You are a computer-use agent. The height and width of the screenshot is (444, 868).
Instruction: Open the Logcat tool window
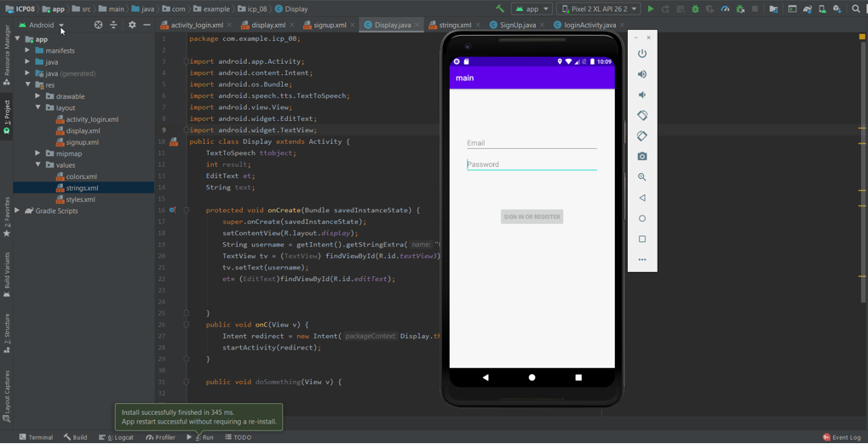(116, 437)
